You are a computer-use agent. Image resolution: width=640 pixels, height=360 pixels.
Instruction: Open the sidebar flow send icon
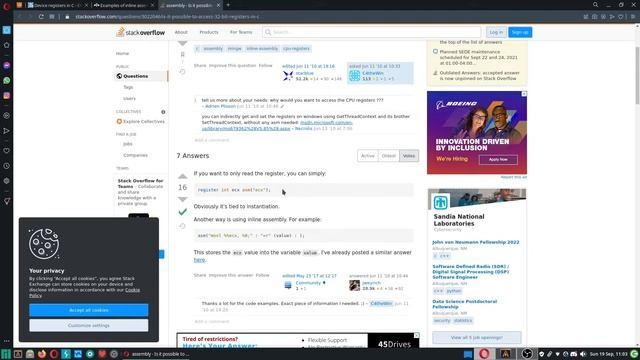pyautogui.click(x=7, y=131)
